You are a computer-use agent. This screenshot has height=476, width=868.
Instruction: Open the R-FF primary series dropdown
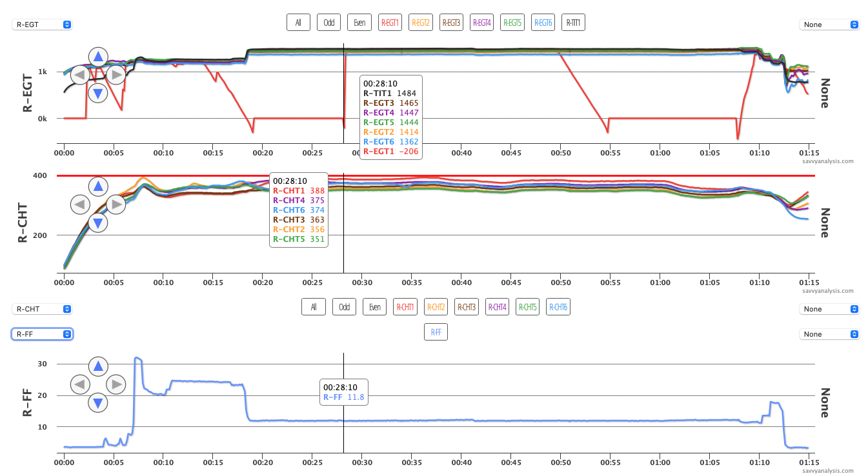(42, 334)
